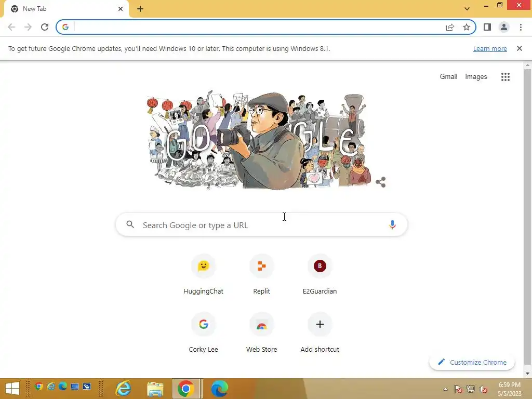Launch small Edge quick launch icon
532x399 pixels.
pyautogui.click(x=63, y=387)
